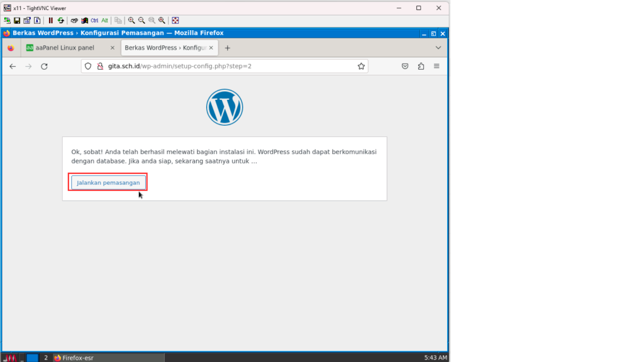This screenshot has height=362, width=644.
Task: Toggle the Alt key in TightVNC toolbar
Action: [x=104, y=20]
